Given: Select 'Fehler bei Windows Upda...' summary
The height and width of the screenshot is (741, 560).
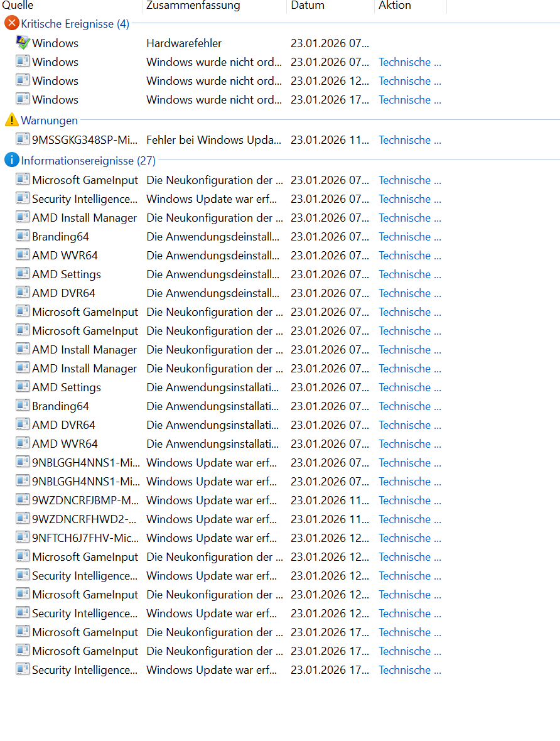Looking at the screenshot, I should 213,140.
